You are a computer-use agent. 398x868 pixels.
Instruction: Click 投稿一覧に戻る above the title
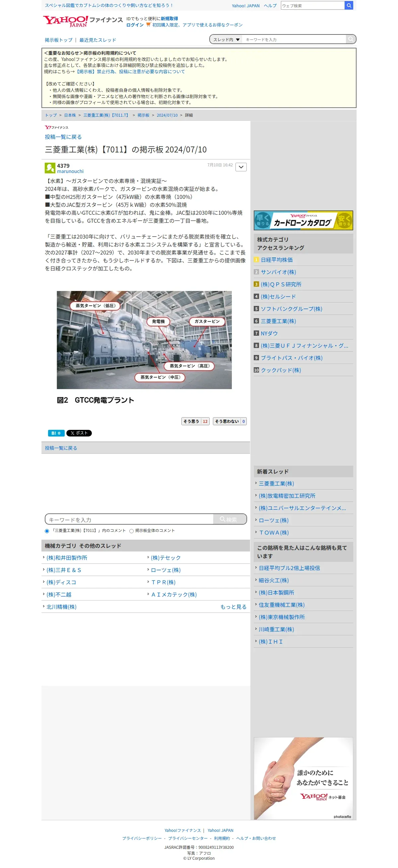pyautogui.click(x=63, y=137)
